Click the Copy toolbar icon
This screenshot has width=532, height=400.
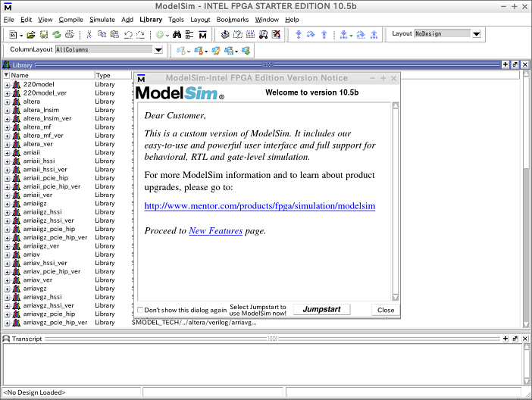[102, 35]
